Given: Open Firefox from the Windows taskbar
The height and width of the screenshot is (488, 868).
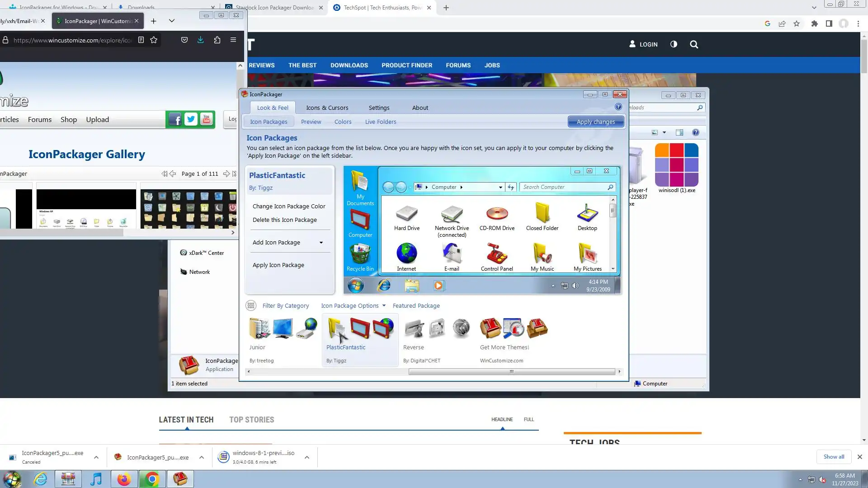Looking at the screenshot, I should point(124,479).
